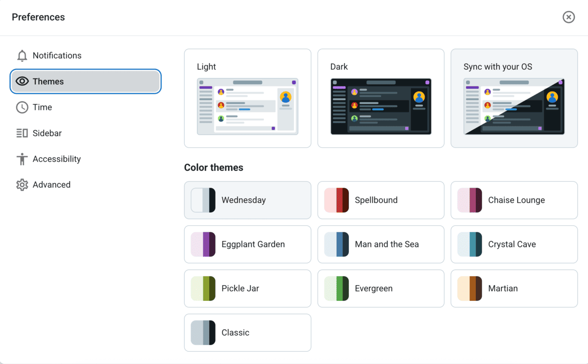The width and height of the screenshot is (588, 364).
Task: Click the Notifications bell icon
Action: pyautogui.click(x=22, y=55)
